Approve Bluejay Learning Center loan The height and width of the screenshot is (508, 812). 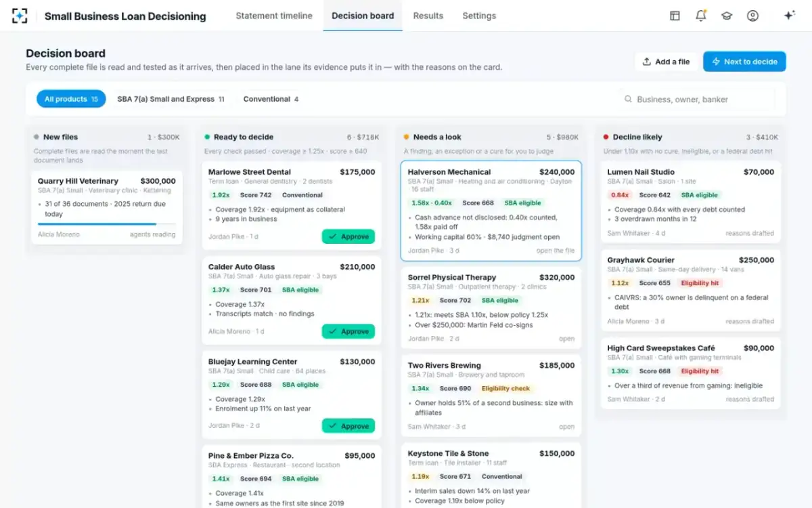pos(348,426)
